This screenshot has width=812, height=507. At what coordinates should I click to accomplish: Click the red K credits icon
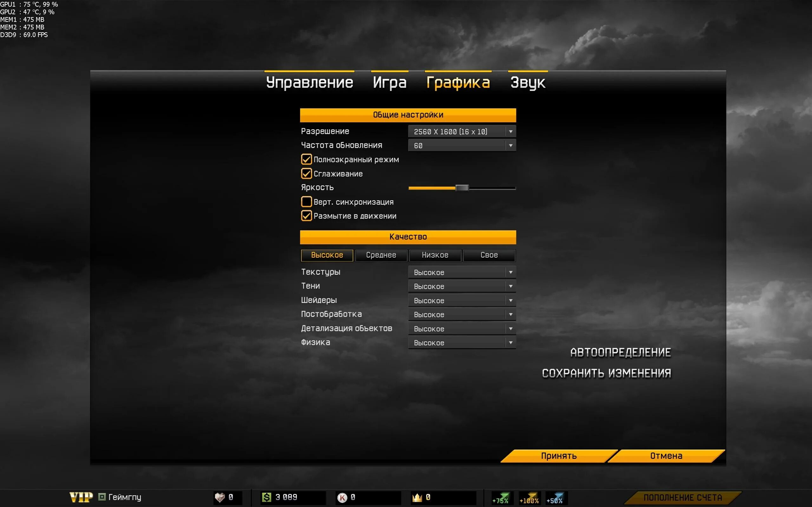tap(342, 497)
